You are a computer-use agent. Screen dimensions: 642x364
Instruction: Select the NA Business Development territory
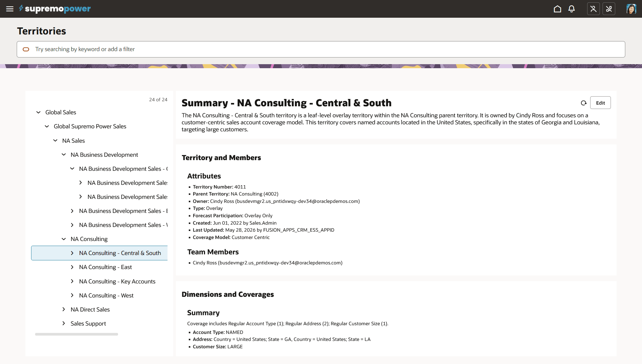click(104, 155)
